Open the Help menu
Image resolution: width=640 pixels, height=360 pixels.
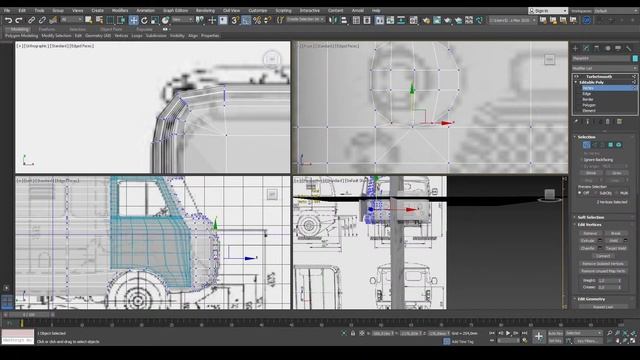point(376,11)
